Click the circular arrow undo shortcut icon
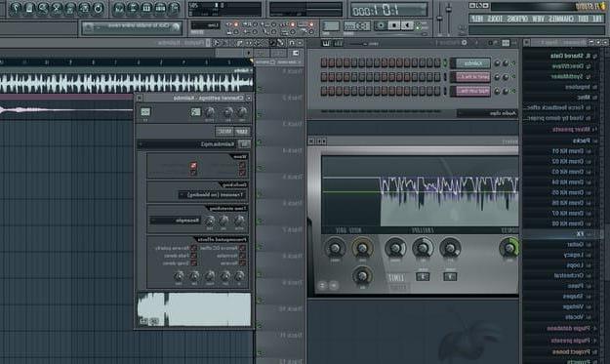 pos(98,8)
